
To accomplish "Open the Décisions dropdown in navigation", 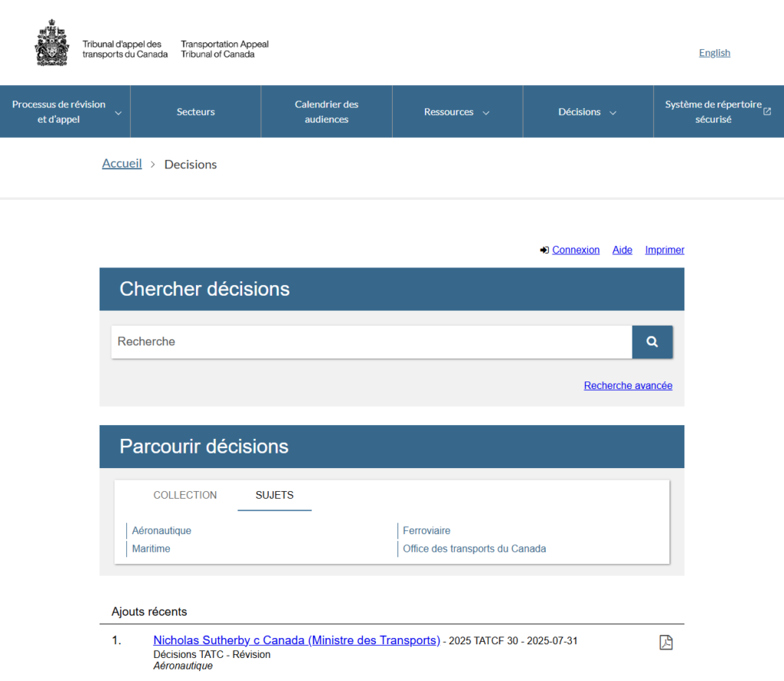I will pyautogui.click(x=587, y=112).
